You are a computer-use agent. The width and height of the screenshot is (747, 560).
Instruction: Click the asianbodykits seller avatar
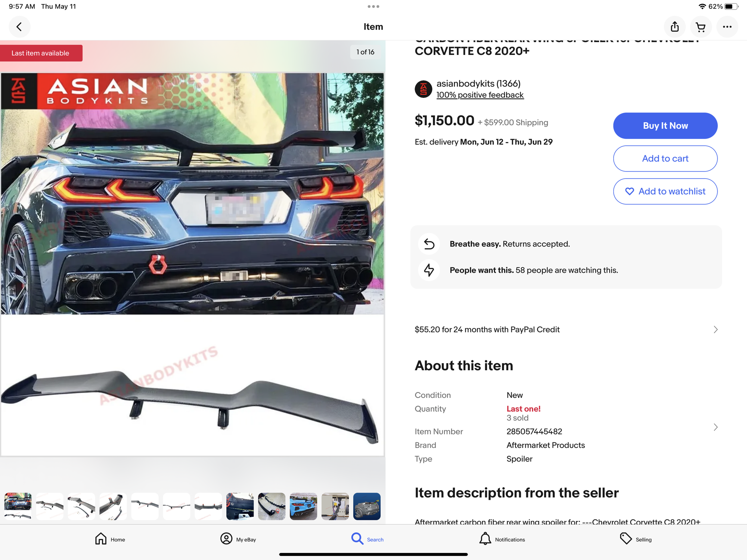coord(423,89)
